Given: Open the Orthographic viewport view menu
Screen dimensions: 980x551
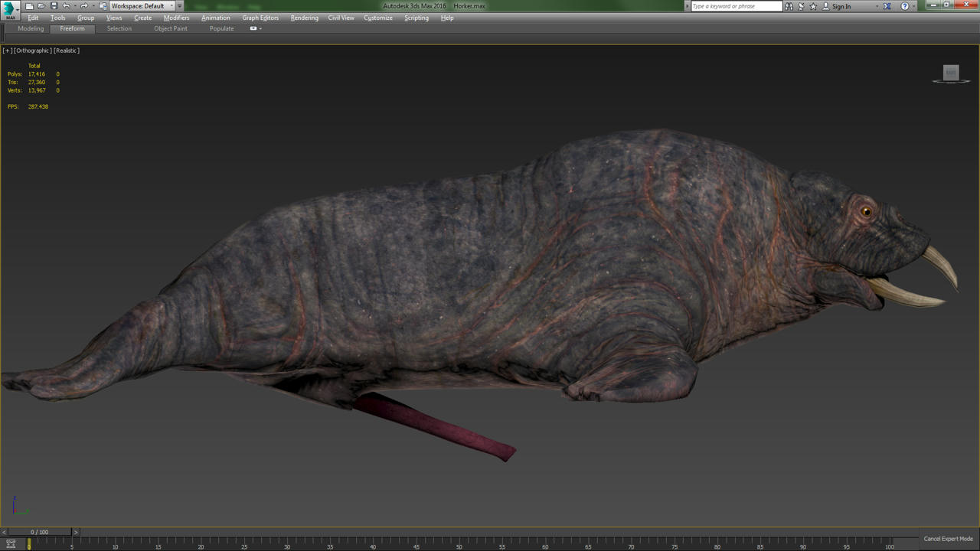Looking at the screenshot, I should 33,51.
